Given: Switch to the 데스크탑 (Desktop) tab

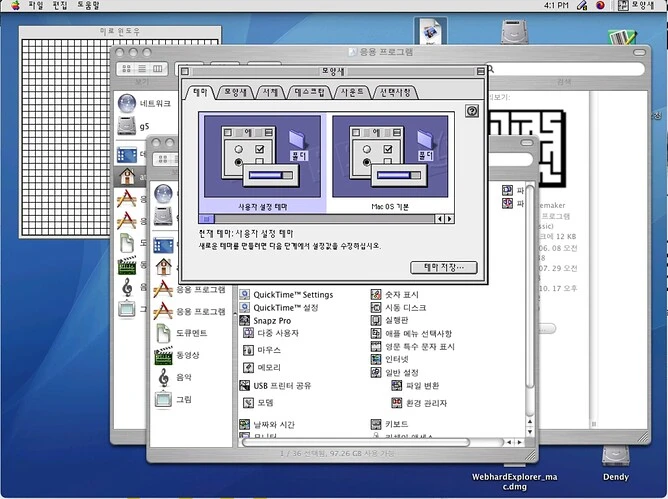Looking at the screenshot, I should [x=315, y=92].
